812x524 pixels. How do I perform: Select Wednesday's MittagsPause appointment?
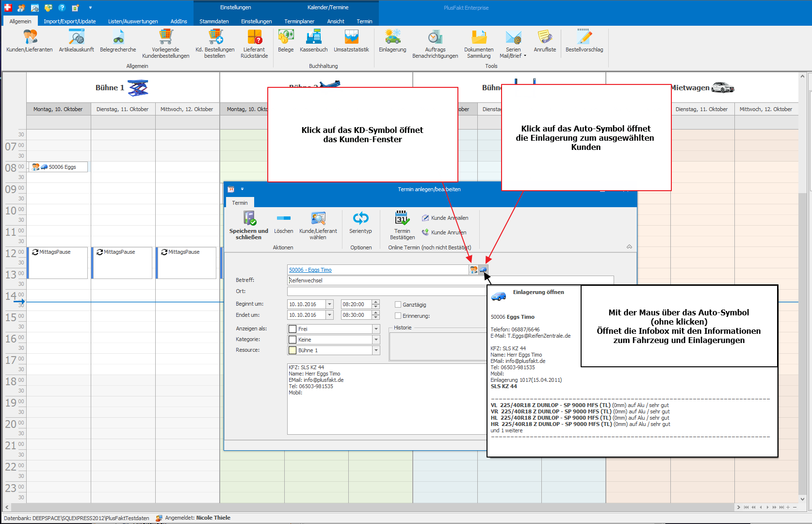[x=187, y=262]
